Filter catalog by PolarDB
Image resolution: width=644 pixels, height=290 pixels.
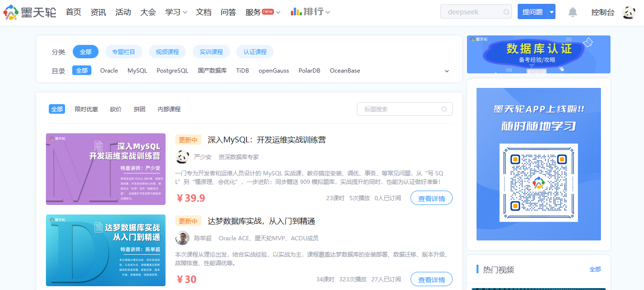[310, 70]
